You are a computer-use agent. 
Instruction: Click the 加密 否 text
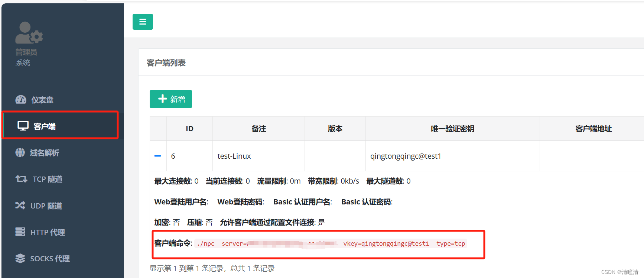pos(167,222)
